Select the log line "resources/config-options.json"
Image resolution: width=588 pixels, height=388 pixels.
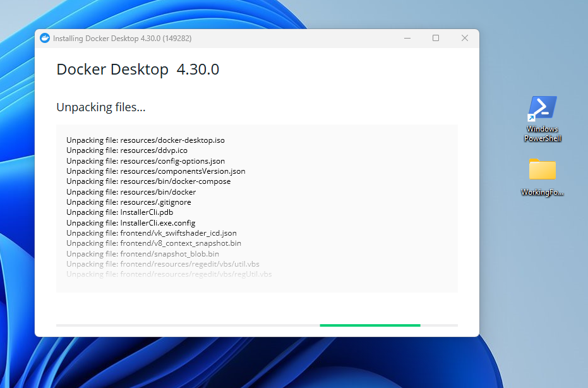coord(145,161)
